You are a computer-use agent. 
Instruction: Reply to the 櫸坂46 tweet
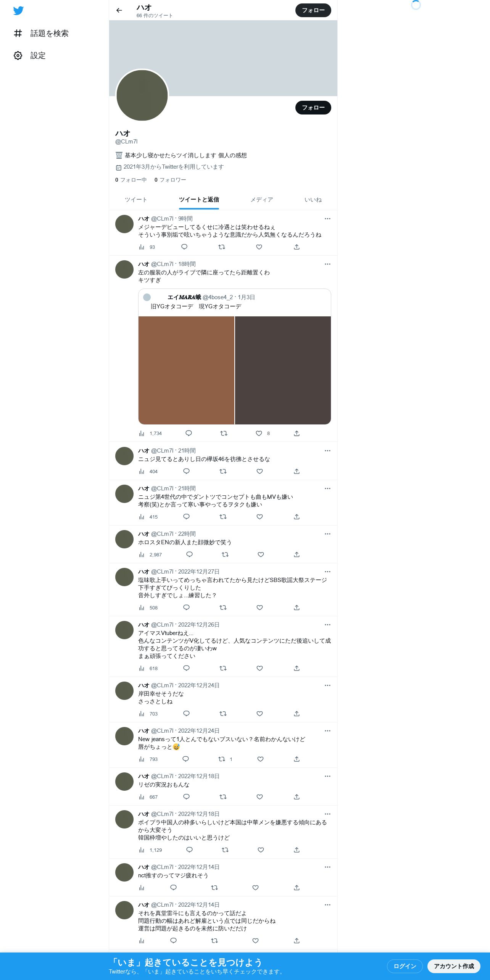click(186, 471)
